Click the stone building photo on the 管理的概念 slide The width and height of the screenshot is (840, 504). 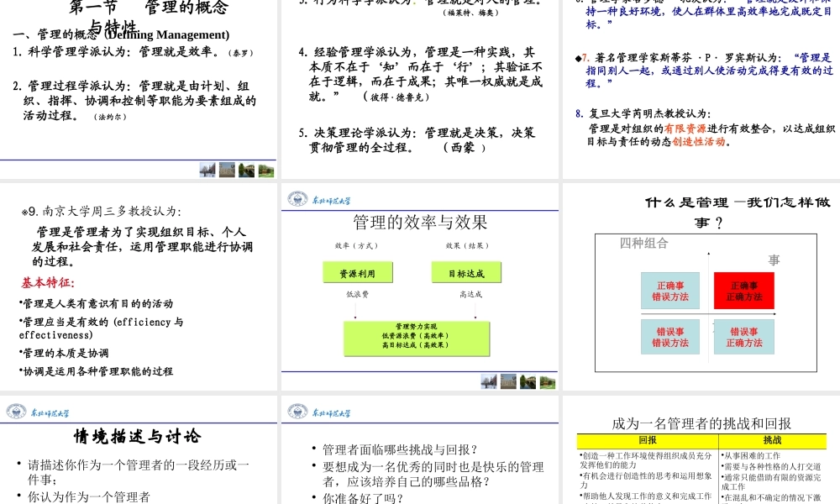[227, 170]
